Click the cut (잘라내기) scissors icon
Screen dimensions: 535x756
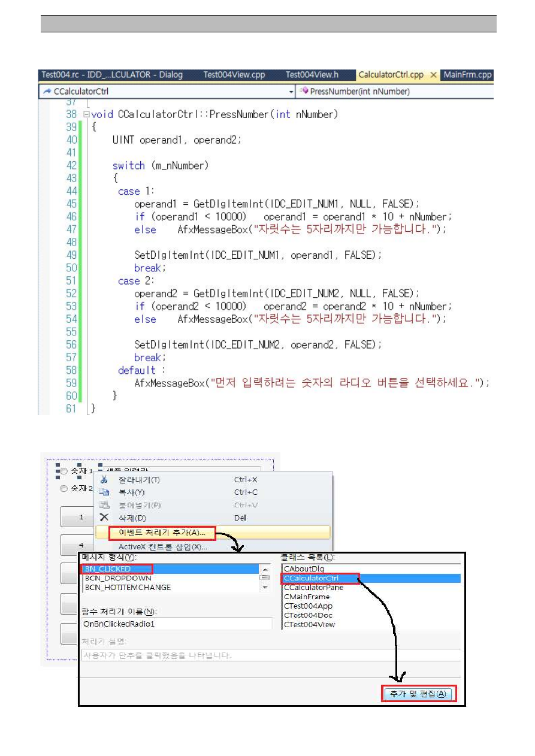pos(104,480)
